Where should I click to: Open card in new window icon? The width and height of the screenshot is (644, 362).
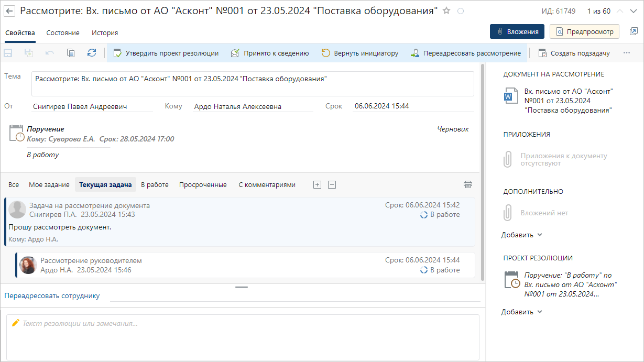tap(633, 31)
